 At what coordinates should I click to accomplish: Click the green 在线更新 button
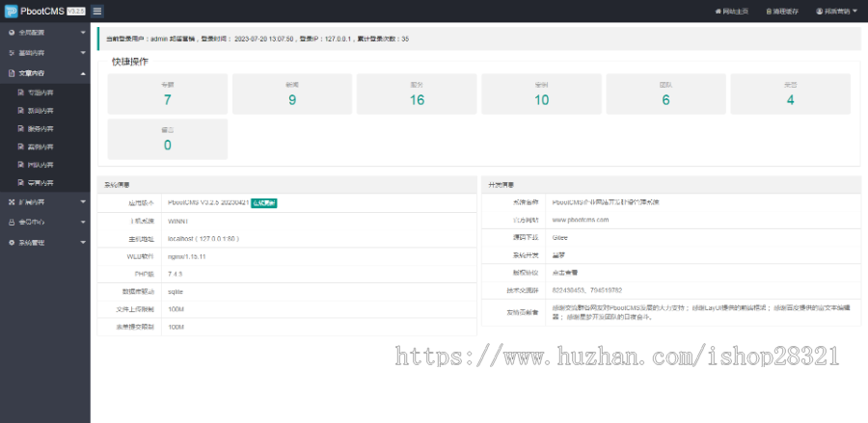264,203
